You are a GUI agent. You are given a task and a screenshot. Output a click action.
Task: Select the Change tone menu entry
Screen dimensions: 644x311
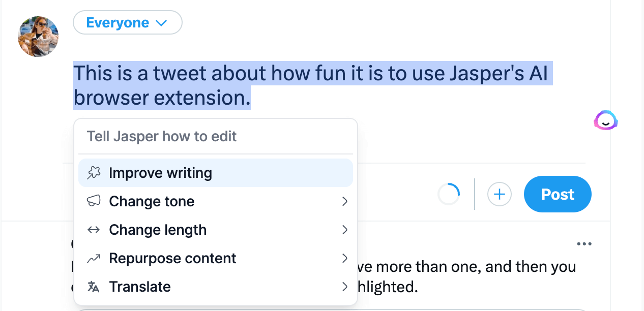point(151,201)
